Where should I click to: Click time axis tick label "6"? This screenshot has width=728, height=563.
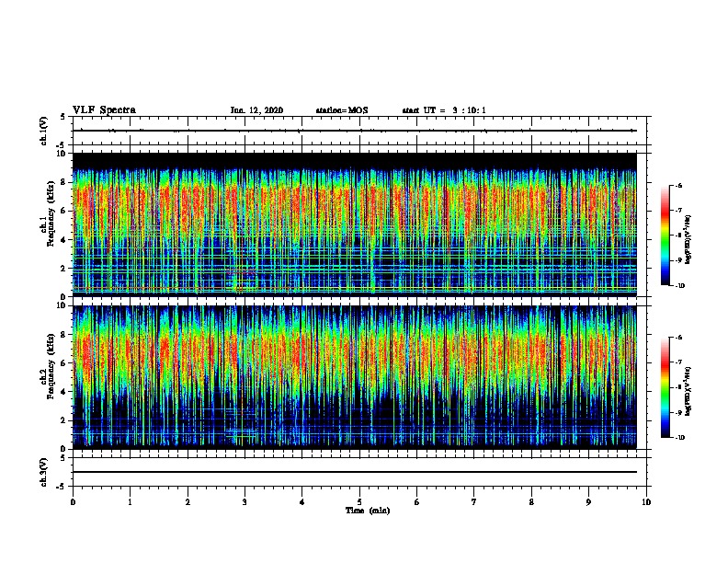point(417,502)
